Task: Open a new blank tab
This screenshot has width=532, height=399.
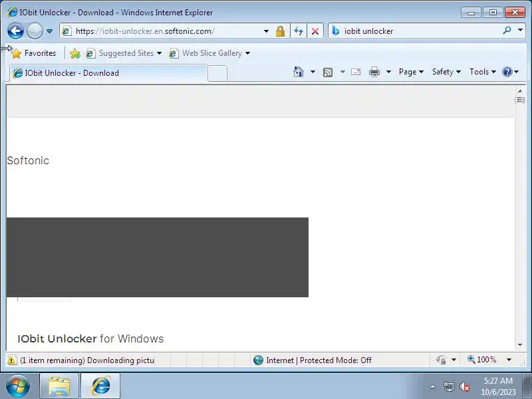Action: point(217,73)
